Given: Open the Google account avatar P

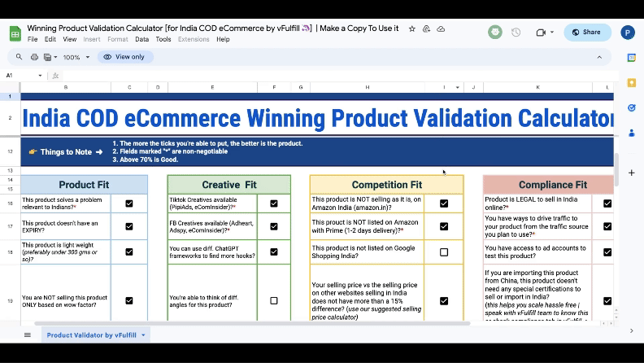Looking at the screenshot, I should pyautogui.click(x=628, y=32).
